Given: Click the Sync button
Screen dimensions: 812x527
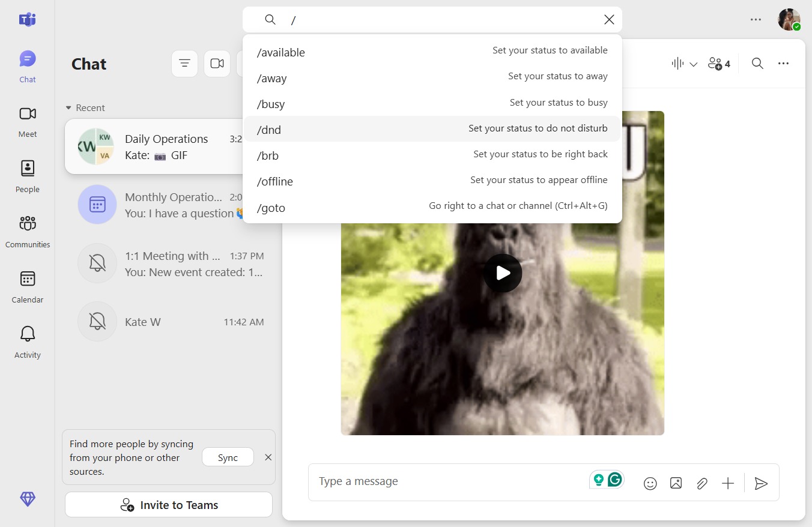Looking at the screenshot, I should pyautogui.click(x=228, y=457).
